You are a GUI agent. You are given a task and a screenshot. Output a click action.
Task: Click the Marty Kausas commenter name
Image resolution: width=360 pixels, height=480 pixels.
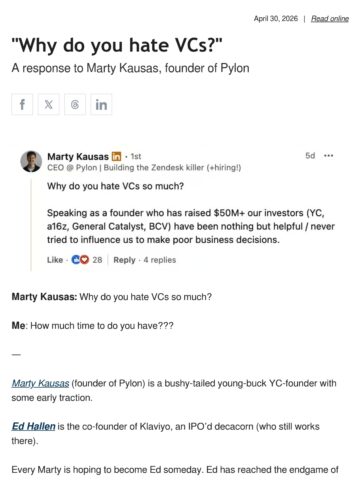[78, 156]
